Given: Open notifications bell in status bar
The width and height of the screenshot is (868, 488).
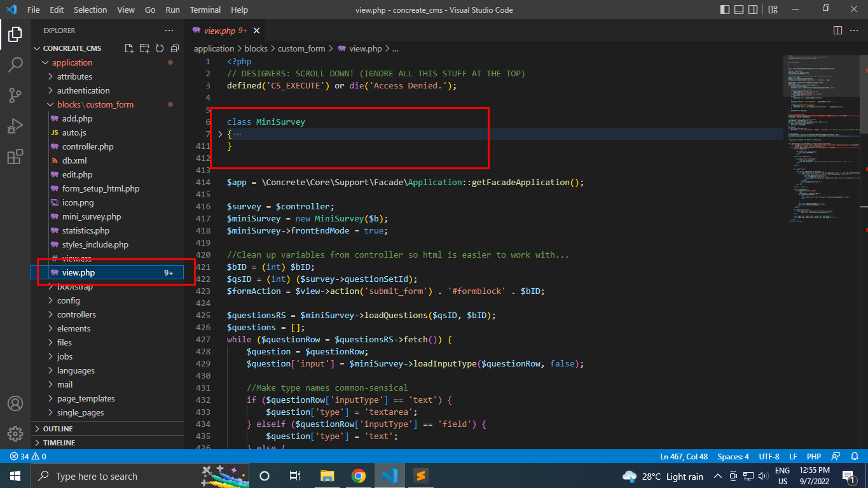Looking at the screenshot, I should point(853,456).
